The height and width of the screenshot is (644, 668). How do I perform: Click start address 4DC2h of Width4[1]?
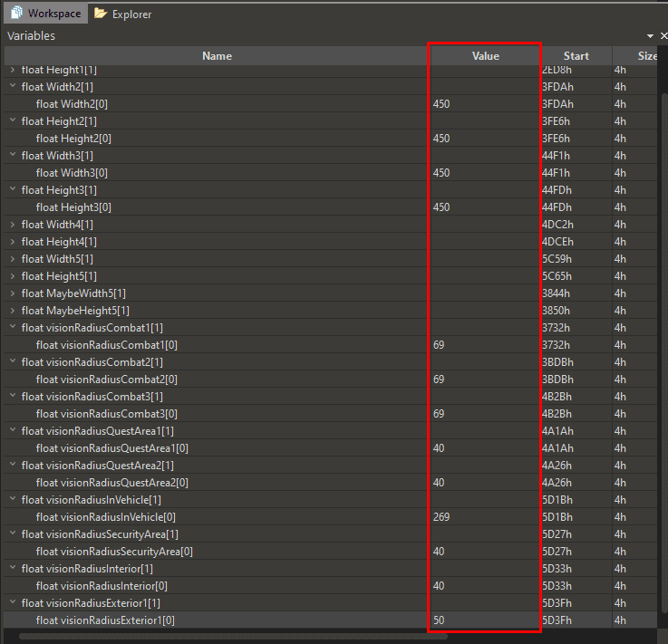pyautogui.click(x=557, y=225)
